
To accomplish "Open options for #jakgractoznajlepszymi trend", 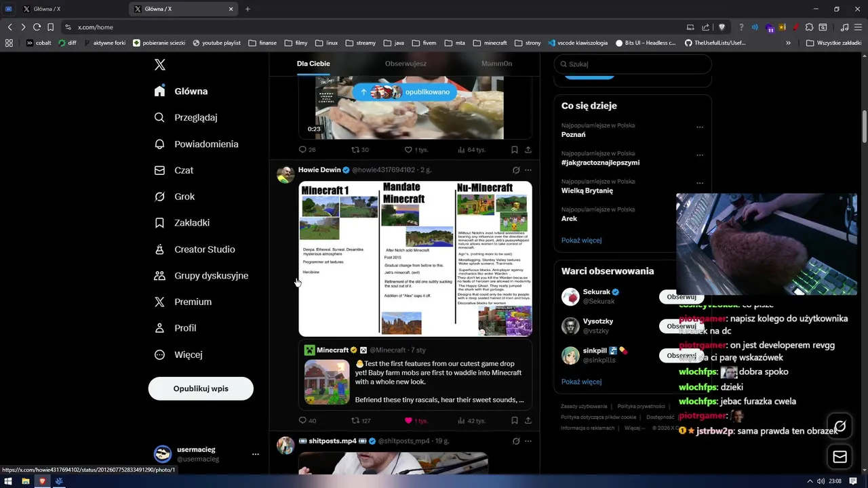I will click(x=700, y=155).
